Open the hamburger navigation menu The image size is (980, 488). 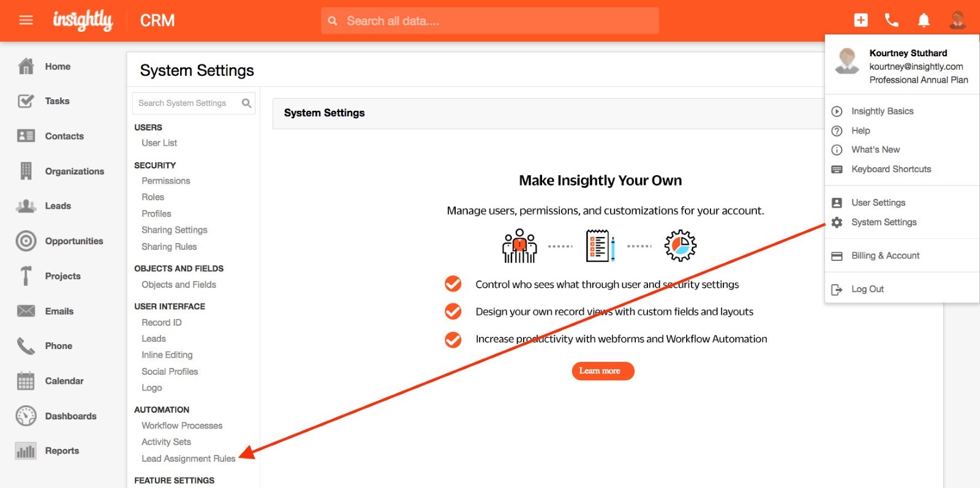pyautogui.click(x=26, y=20)
